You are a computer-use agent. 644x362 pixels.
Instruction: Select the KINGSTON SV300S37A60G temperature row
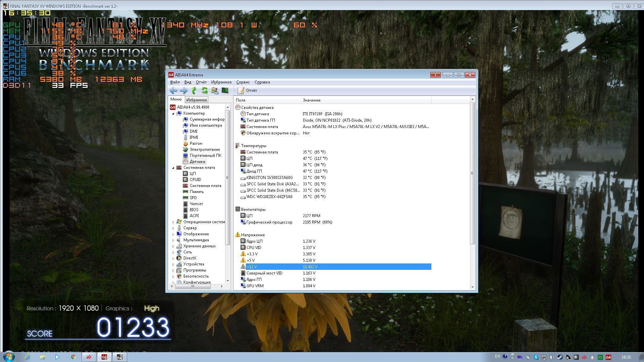click(335, 178)
